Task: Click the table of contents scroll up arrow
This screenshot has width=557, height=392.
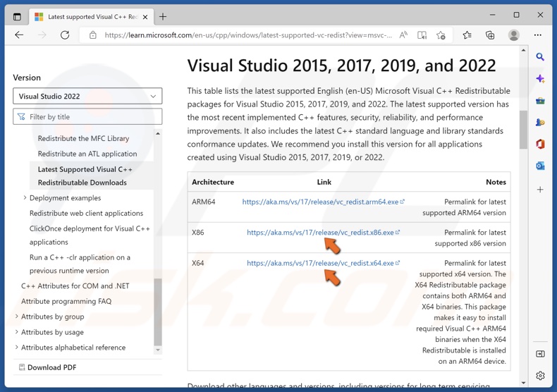Action: [x=158, y=133]
